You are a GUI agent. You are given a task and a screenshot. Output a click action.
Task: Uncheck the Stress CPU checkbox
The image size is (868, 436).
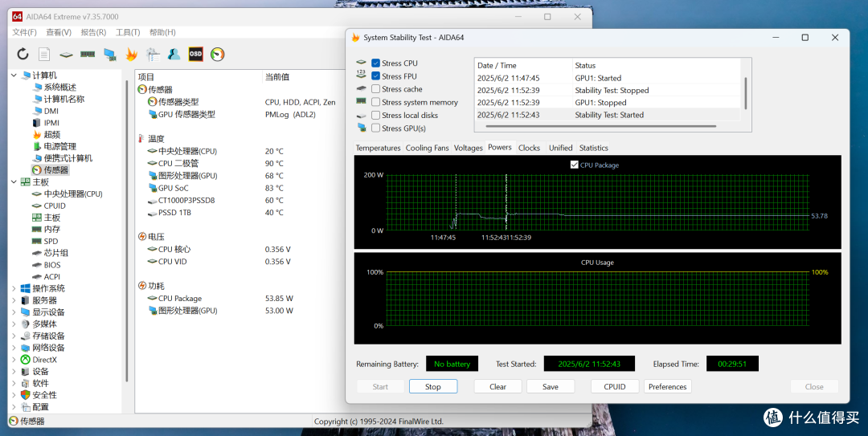(x=376, y=63)
